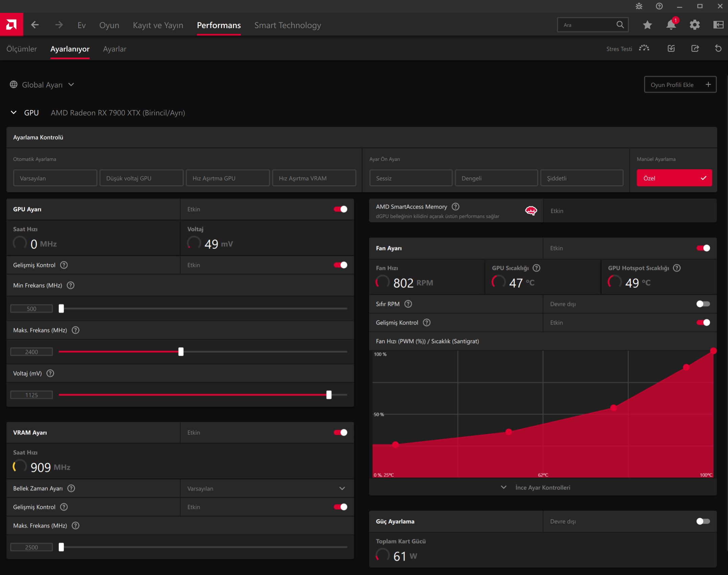Click Voltaj (mV) slider handle
The height and width of the screenshot is (575, 728).
[329, 395]
